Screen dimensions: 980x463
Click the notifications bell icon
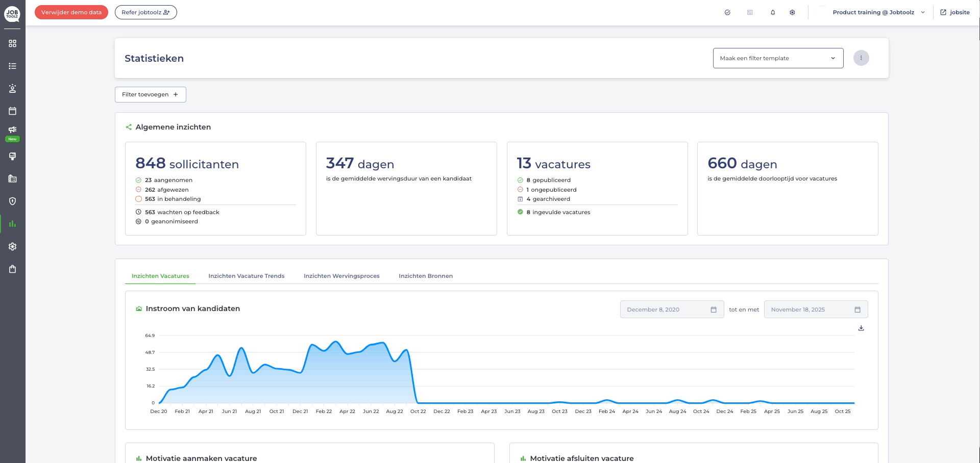[x=773, y=13]
